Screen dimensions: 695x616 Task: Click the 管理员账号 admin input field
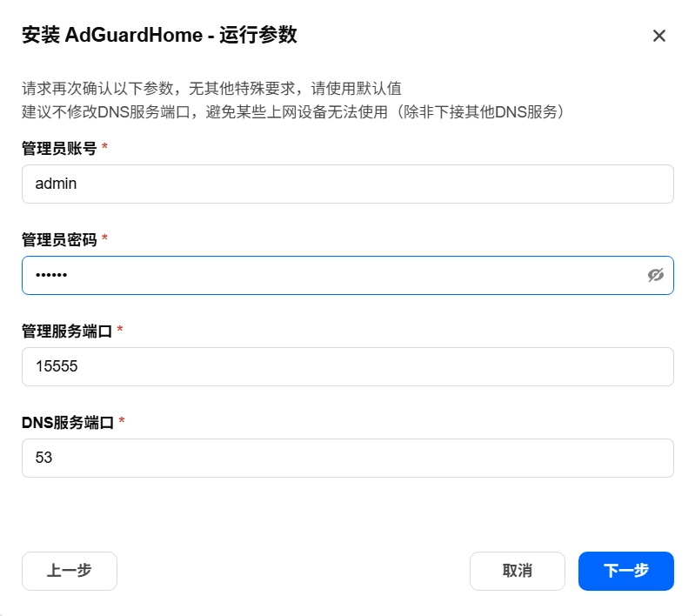point(348,184)
